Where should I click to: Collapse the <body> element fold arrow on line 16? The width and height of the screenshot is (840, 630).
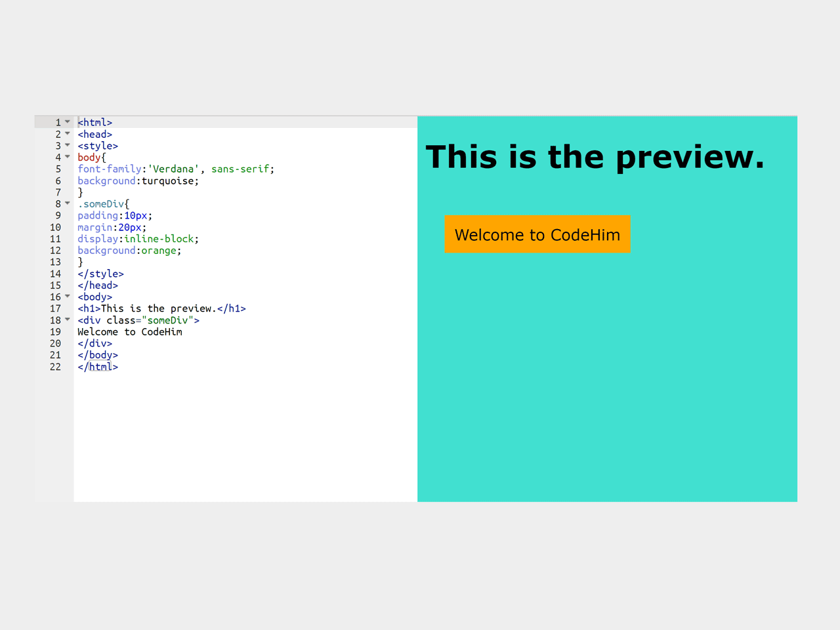[x=68, y=296]
